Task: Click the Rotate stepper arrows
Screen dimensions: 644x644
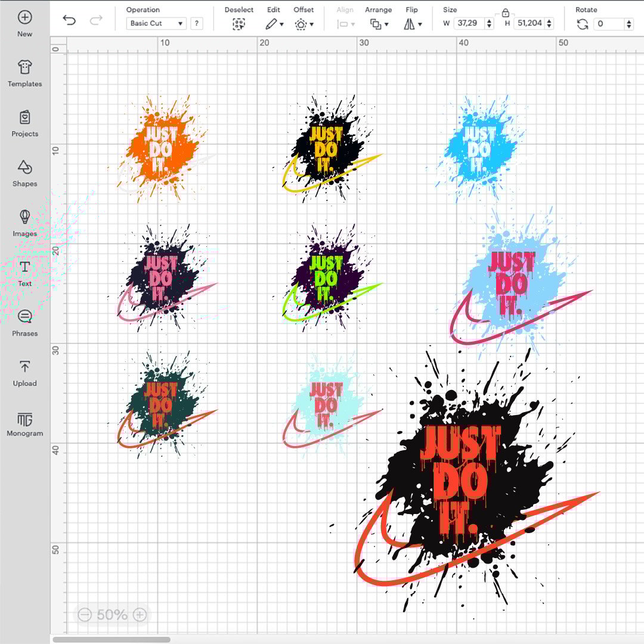Action: point(629,24)
